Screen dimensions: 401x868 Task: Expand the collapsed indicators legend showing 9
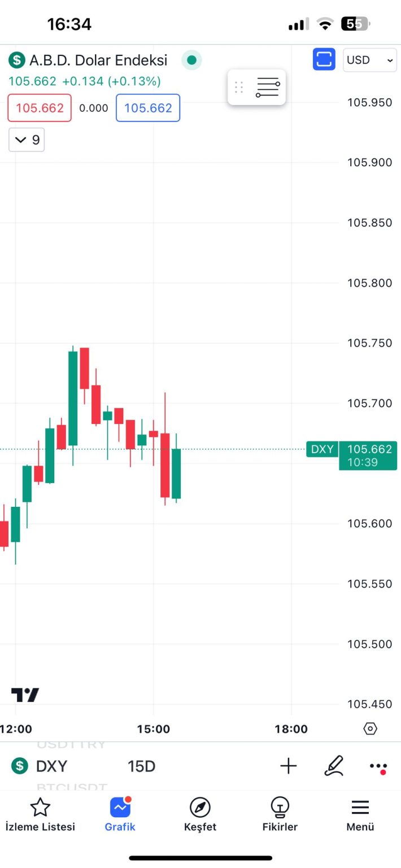[27, 140]
